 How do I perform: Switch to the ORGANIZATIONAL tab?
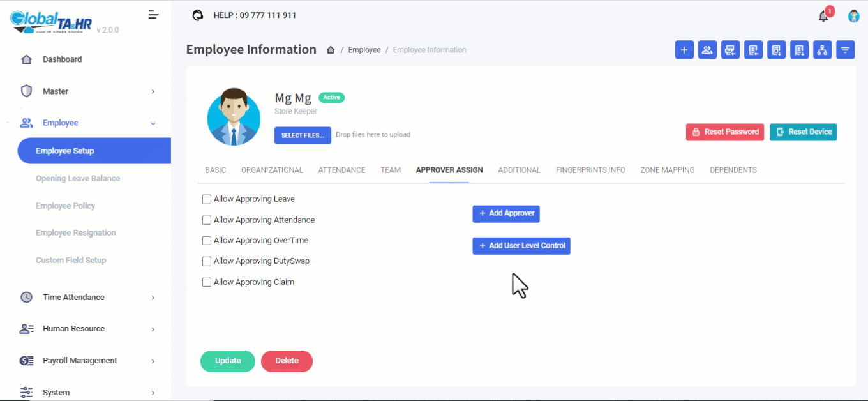(272, 170)
